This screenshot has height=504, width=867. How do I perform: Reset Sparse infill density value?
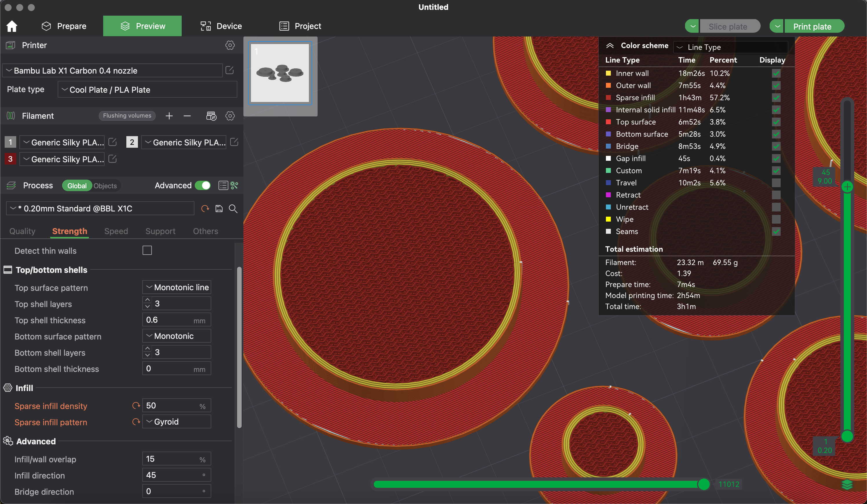click(x=136, y=406)
